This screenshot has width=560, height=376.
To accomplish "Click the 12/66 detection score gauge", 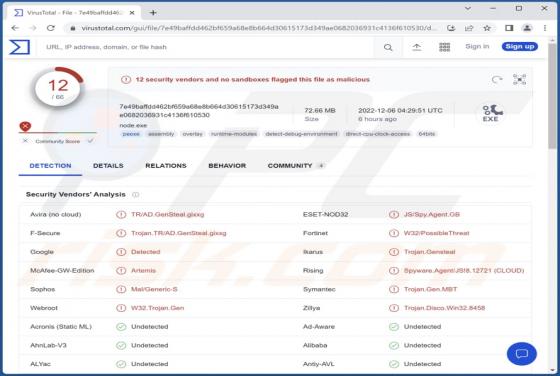I will [58, 88].
